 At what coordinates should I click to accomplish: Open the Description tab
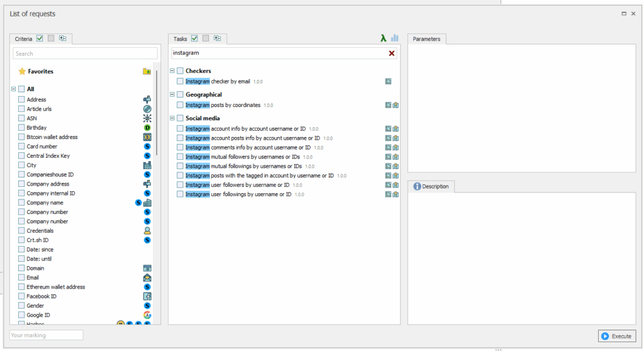pos(431,186)
